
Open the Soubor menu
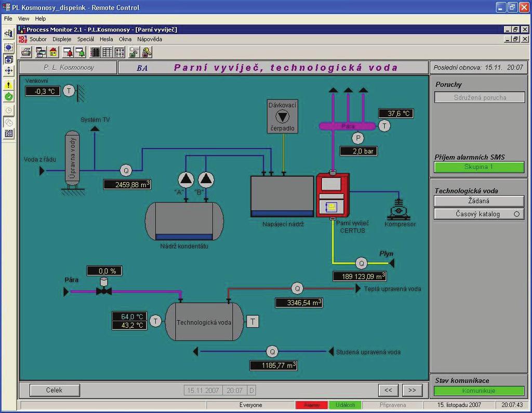click(38, 40)
